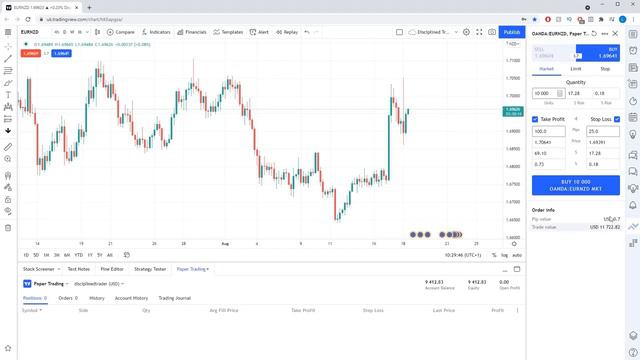Create a new Alert
This screenshot has width=640, height=360.
click(x=259, y=32)
